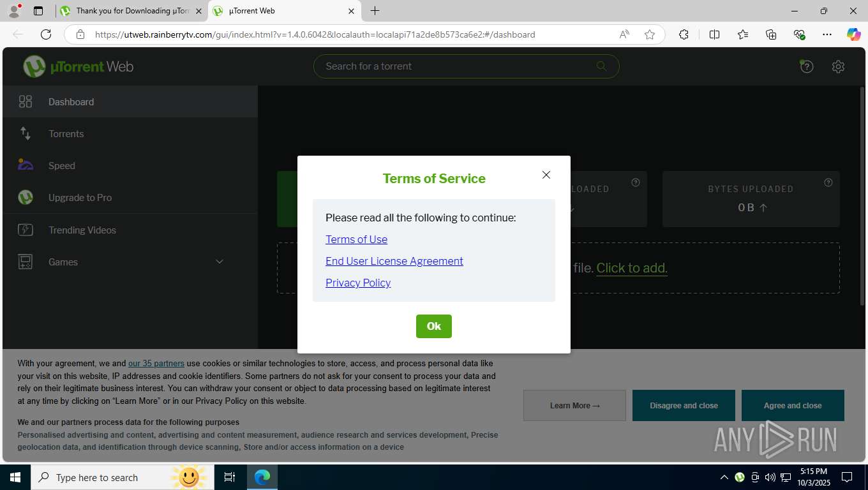This screenshot has height=490, width=868.
Task: Open the Favorites list icon
Action: (743, 34)
